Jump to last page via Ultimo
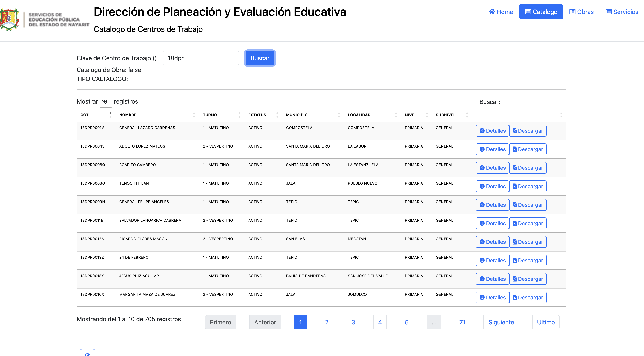The width and height of the screenshot is (644, 356). click(x=545, y=322)
